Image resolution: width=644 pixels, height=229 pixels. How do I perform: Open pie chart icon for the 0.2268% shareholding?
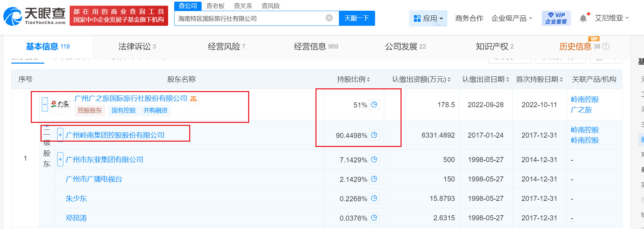pyautogui.click(x=374, y=198)
